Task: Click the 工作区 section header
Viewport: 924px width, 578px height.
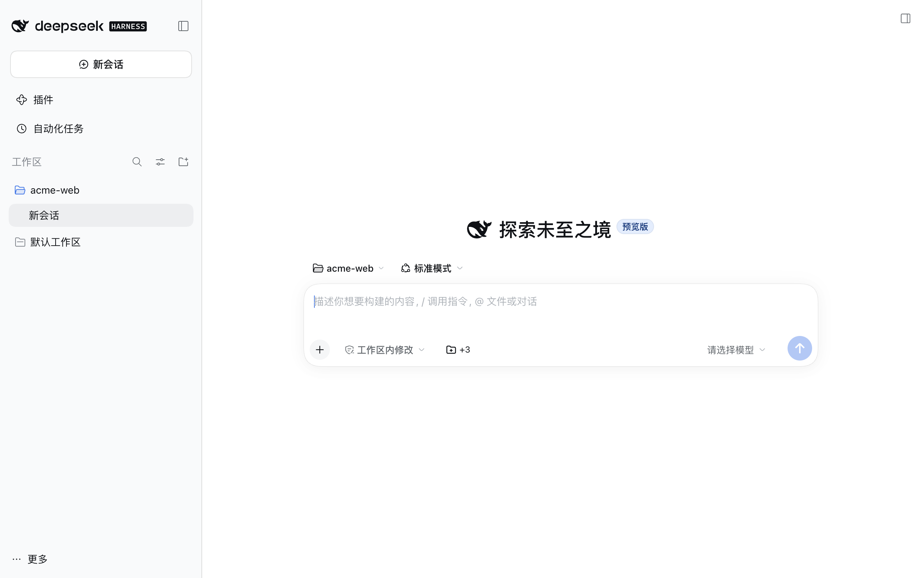Action: click(26, 162)
